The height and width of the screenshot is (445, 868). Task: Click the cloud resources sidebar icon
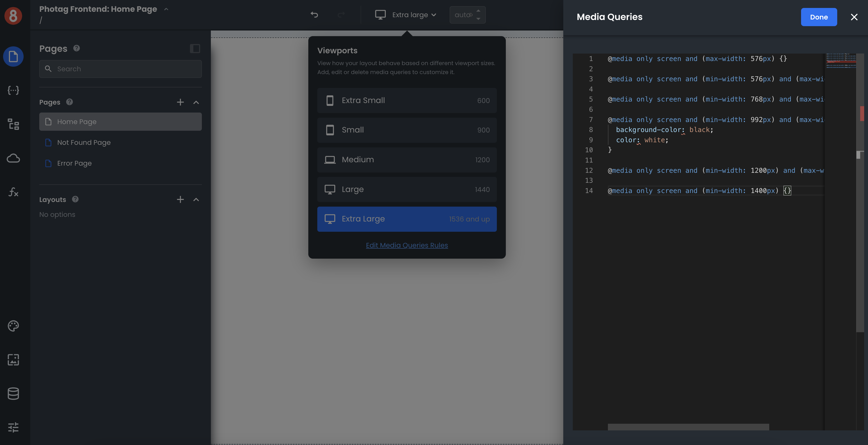[x=13, y=158]
